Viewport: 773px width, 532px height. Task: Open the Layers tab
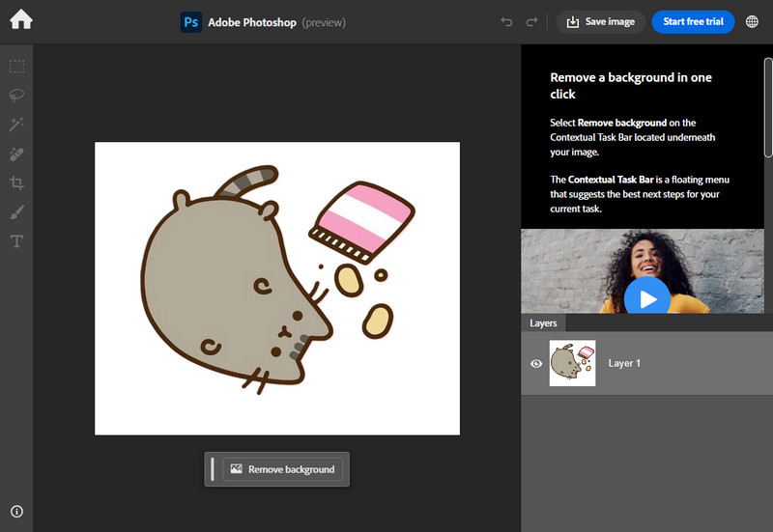pos(543,323)
